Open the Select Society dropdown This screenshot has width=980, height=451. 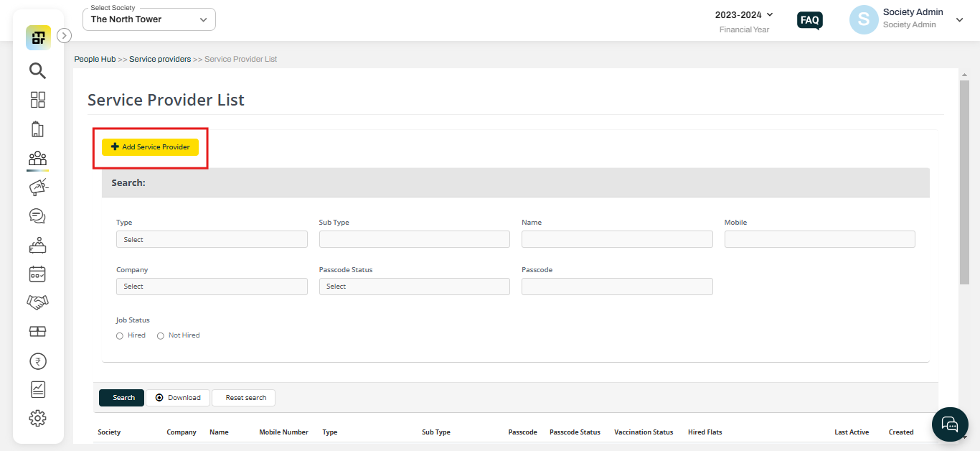click(149, 19)
